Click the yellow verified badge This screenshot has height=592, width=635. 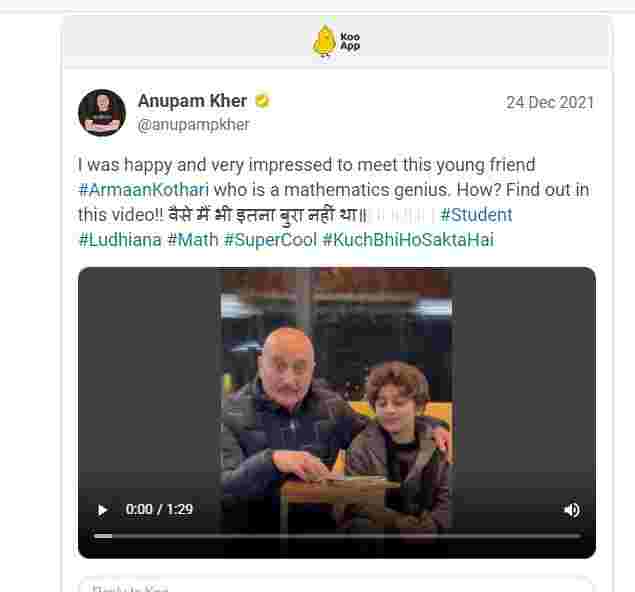[x=262, y=100]
